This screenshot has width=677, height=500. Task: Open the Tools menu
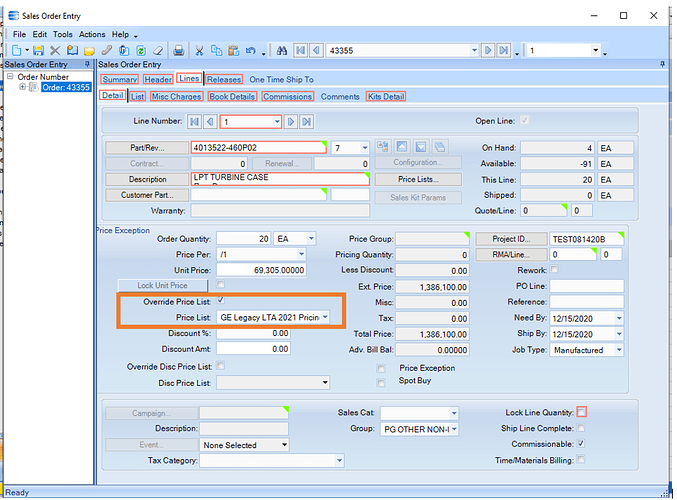coord(63,34)
